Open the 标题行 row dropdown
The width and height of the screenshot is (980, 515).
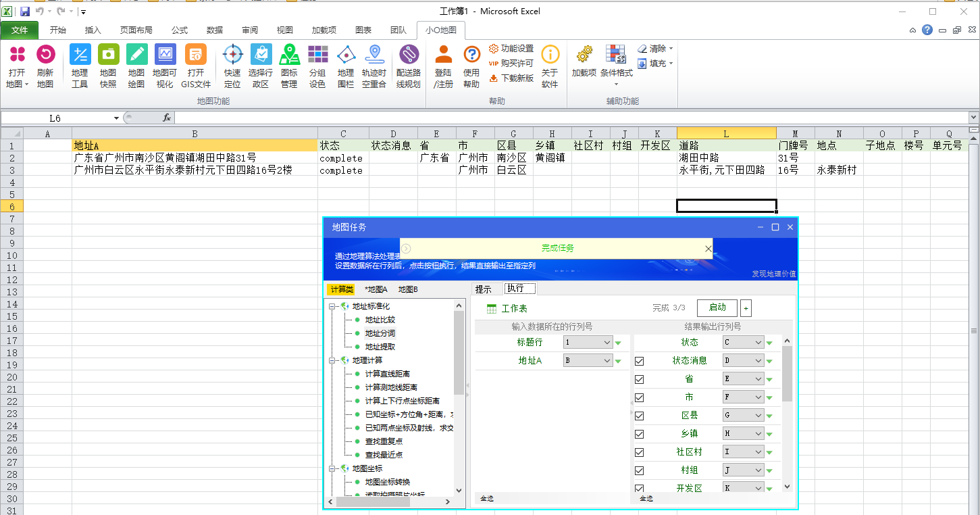pyautogui.click(x=588, y=343)
